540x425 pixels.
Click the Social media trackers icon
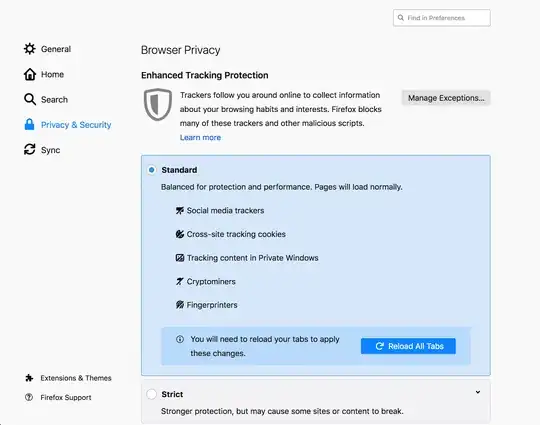tap(180, 210)
